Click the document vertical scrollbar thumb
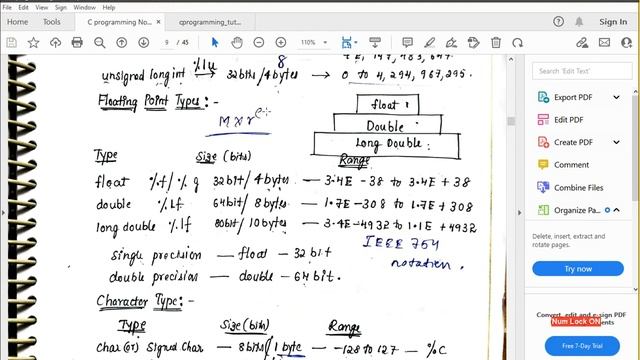Screen dimensions: 640x360 tap(511, 121)
